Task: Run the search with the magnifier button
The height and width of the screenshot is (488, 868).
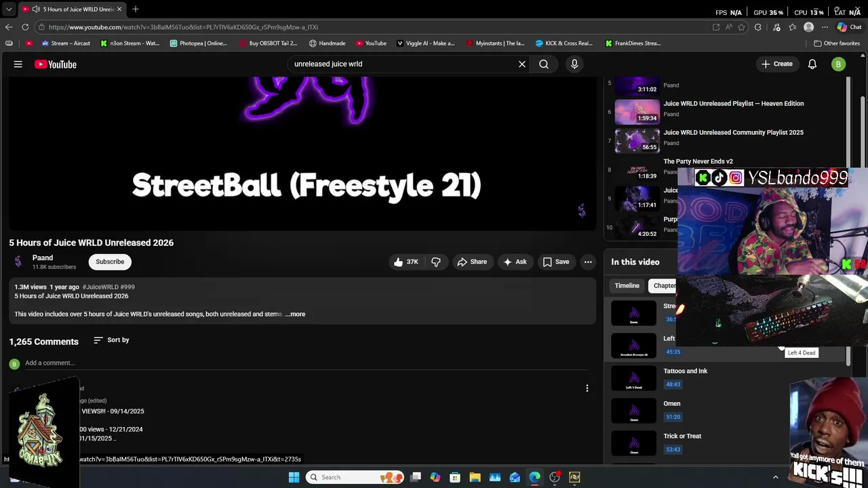Action: point(544,64)
